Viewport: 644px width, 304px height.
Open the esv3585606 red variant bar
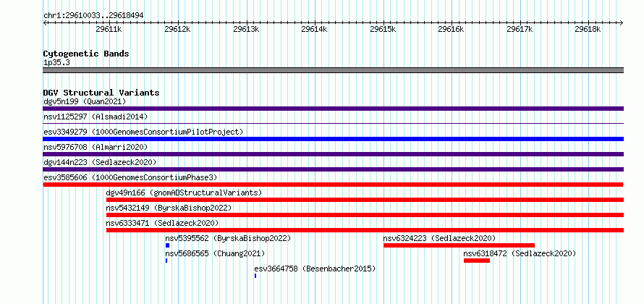click(333, 185)
